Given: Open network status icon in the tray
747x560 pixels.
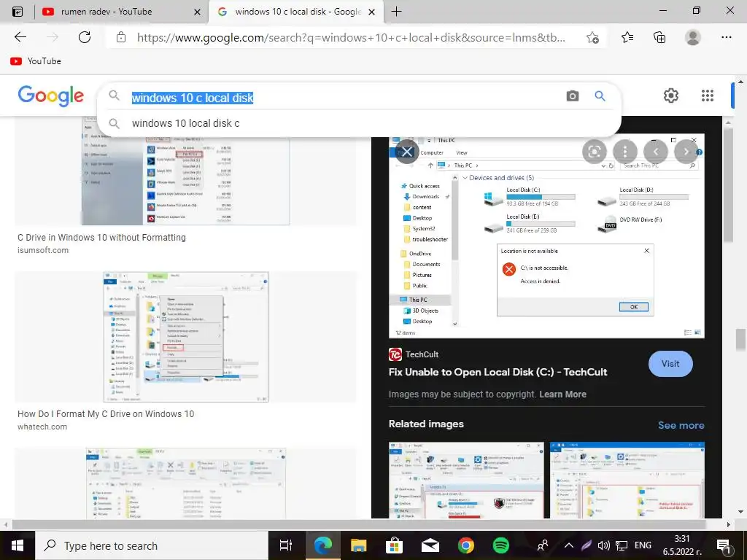Looking at the screenshot, I should click(x=622, y=545).
